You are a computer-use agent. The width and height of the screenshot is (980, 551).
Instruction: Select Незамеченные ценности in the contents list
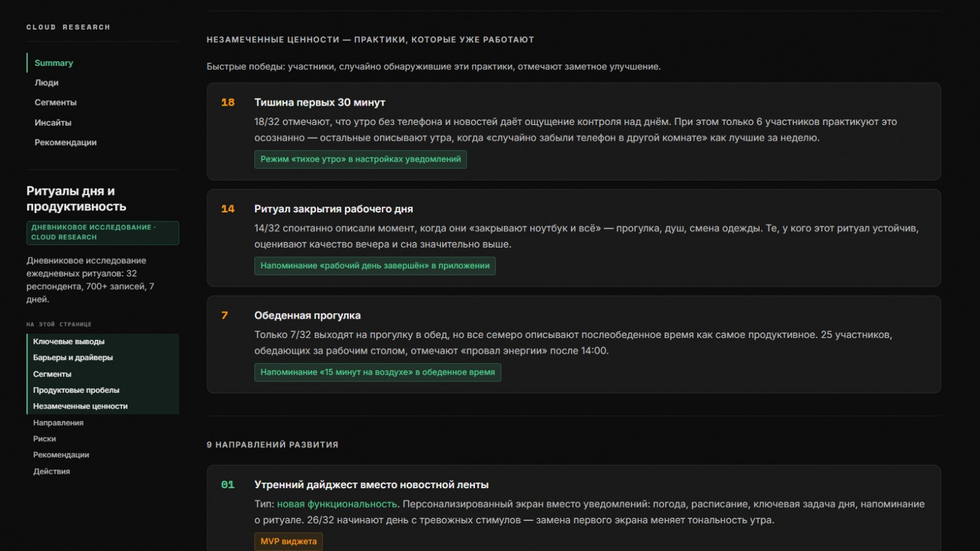pos(80,406)
